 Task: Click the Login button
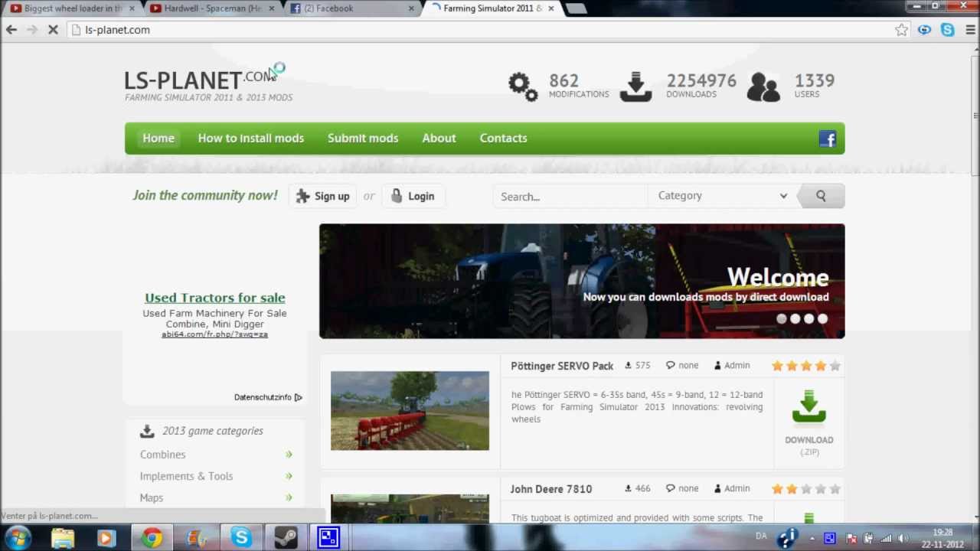(x=413, y=196)
